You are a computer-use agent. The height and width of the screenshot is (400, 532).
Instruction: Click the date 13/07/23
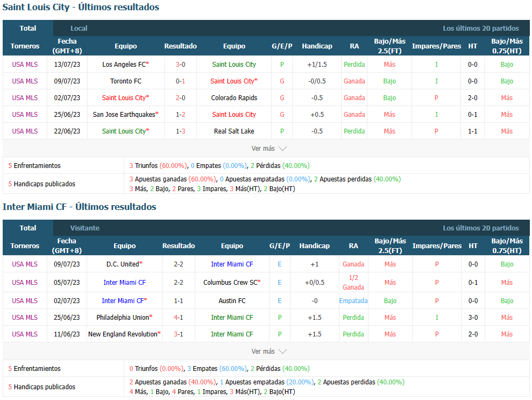[67, 64]
